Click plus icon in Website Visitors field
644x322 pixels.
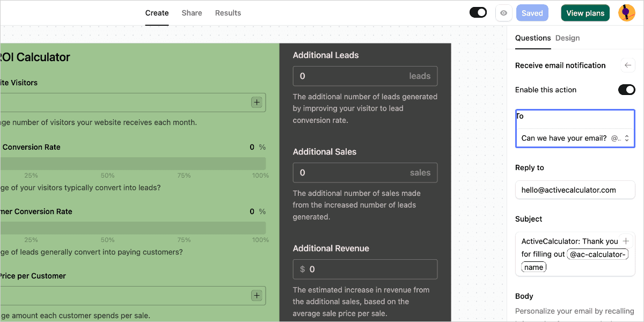pyautogui.click(x=257, y=102)
